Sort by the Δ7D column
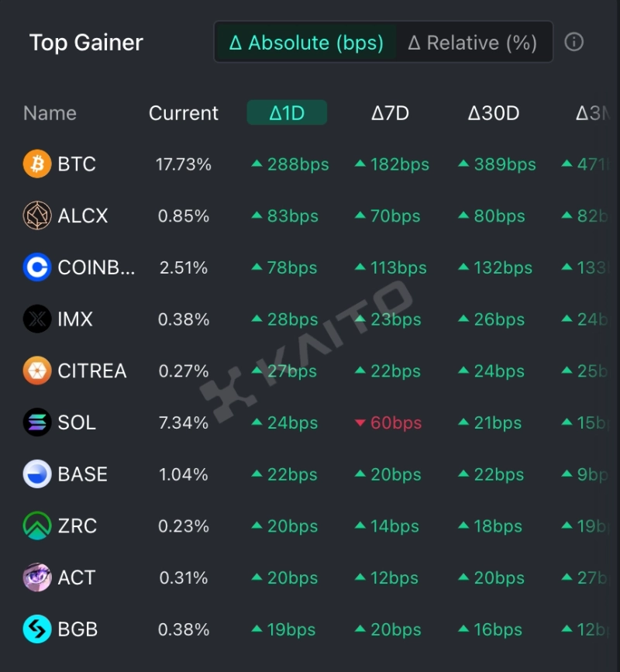This screenshot has height=672, width=620. [x=390, y=113]
